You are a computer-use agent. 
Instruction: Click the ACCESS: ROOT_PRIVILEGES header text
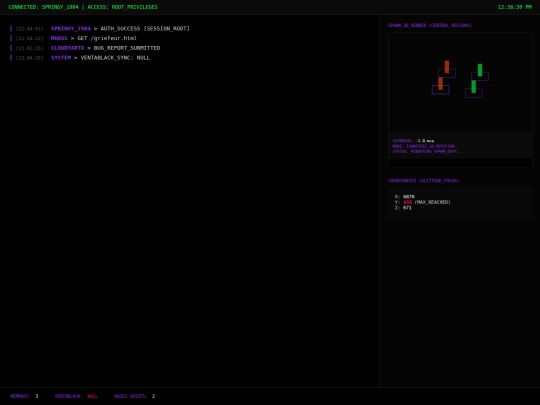[123, 7]
